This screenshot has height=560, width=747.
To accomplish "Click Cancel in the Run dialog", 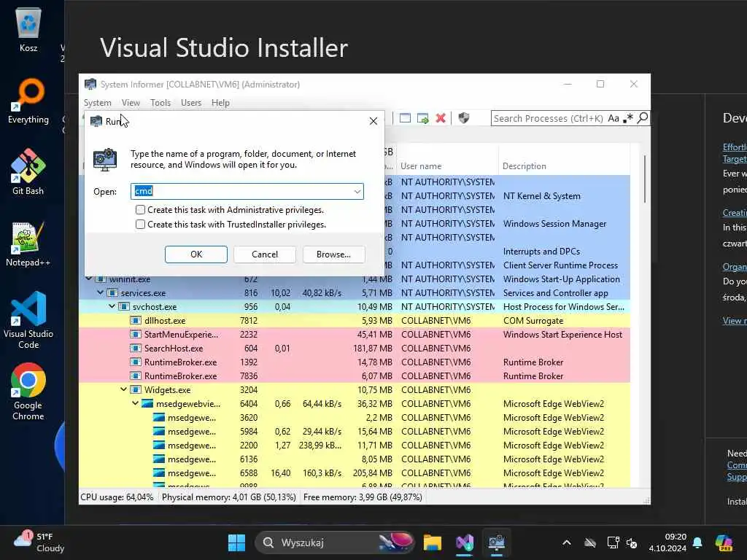I will (x=265, y=254).
